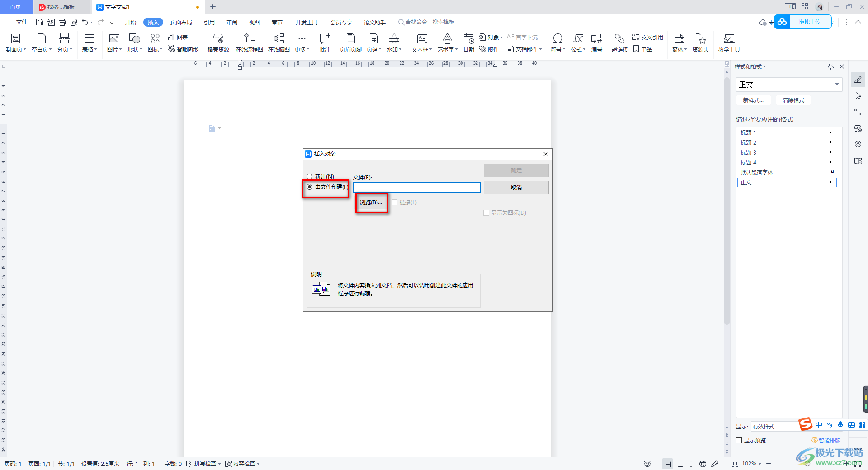Image resolution: width=868 pixels, height=470 pixels.
Task: Expand the 样式和格式 panel title dropdown
Action: 750,66
